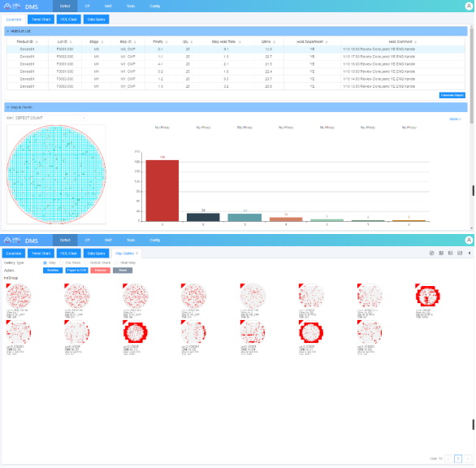This screenshot has height=468, width=476.
Task: Click the tall red Pareto bar
Action: click(x=162, y=191)
